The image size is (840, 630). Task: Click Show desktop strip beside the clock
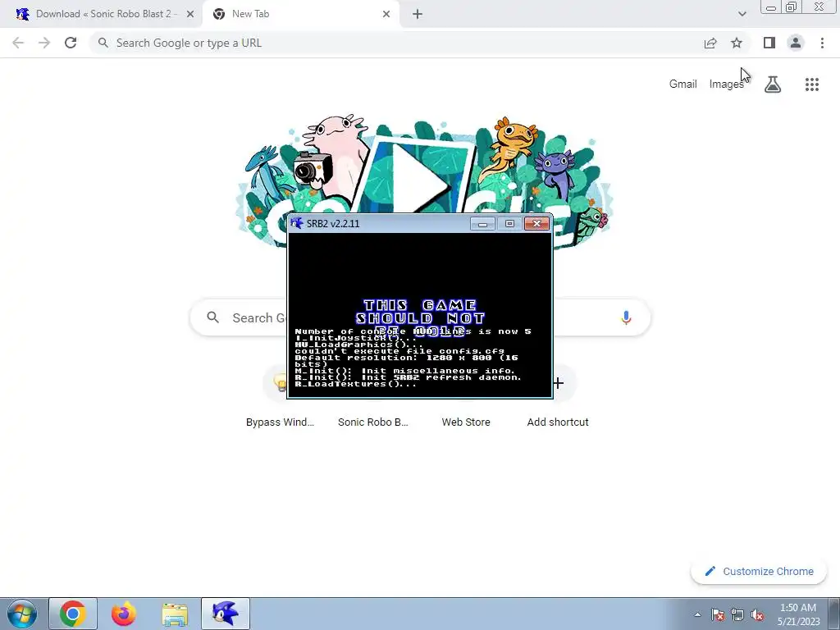click(x=833, y=614)
